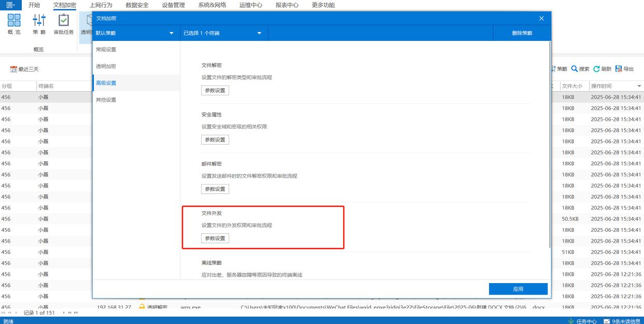Viewport: 644px width, 324px height.
Task: Click the 最近三天 calendar icon
Action: pos(14,69)
